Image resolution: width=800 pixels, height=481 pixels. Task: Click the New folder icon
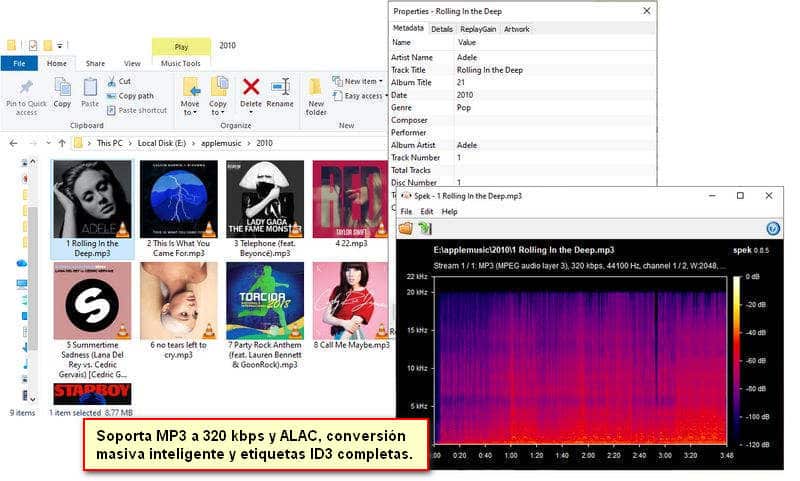315,87
